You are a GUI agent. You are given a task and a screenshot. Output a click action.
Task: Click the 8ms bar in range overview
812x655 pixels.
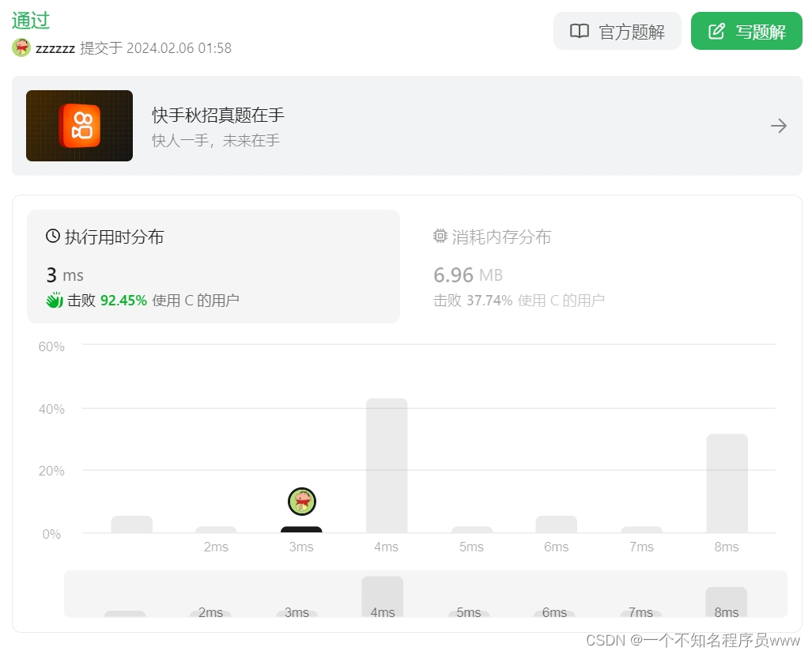pos(726,602)
